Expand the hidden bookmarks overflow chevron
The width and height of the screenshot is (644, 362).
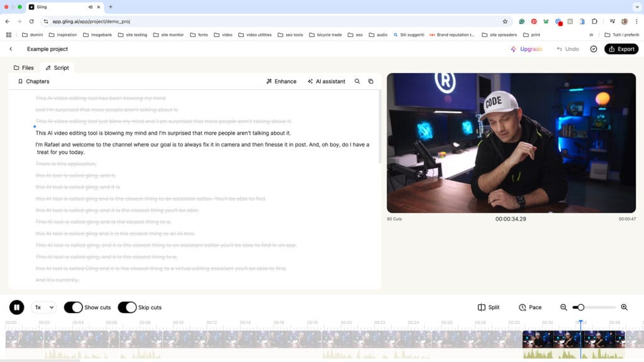point(591,35)
